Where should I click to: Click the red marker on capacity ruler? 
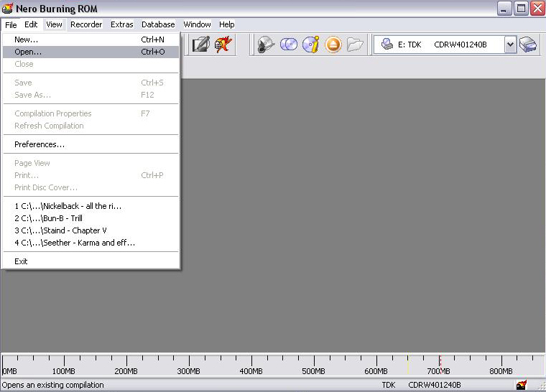440,365
